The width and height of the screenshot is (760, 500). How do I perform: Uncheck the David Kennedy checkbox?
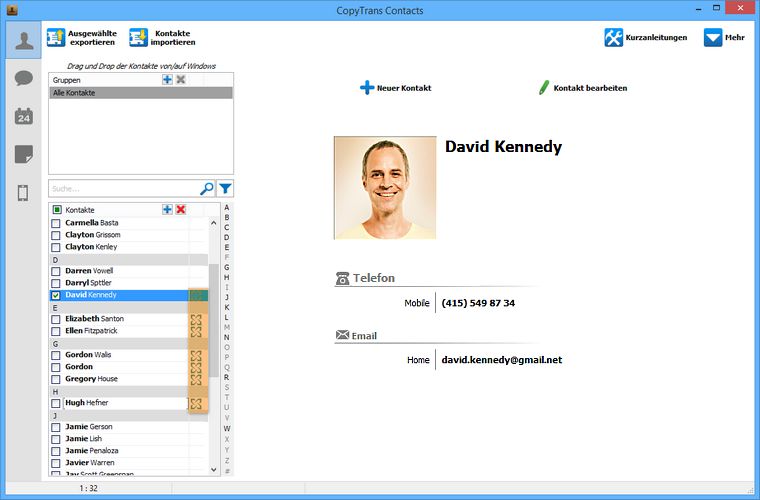click(56, 296)
